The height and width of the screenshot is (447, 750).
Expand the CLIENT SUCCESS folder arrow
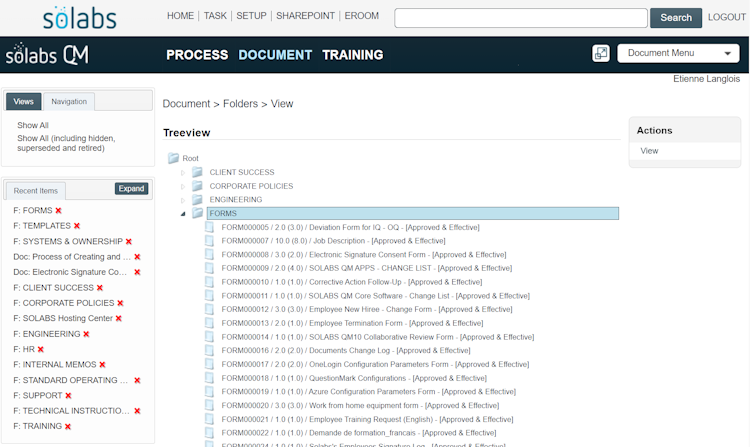pyautogui.click(x=183, y=173)
